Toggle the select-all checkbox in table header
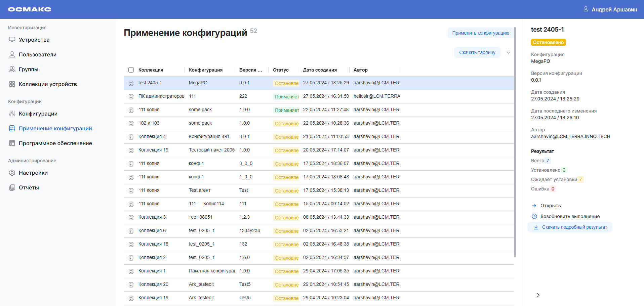The image size is (644, 306). coord(131,70)
